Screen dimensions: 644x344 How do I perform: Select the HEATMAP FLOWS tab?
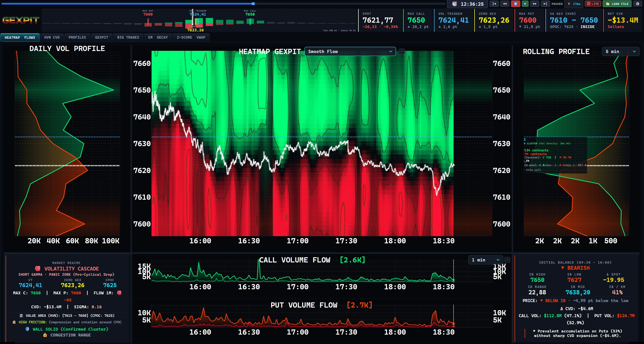(x=20, y=37)
